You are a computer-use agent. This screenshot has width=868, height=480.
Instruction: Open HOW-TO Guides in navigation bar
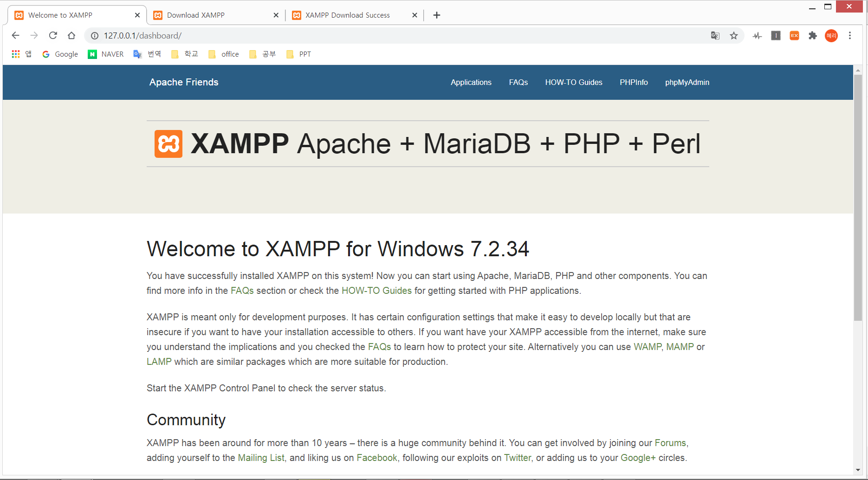[574, 82]
